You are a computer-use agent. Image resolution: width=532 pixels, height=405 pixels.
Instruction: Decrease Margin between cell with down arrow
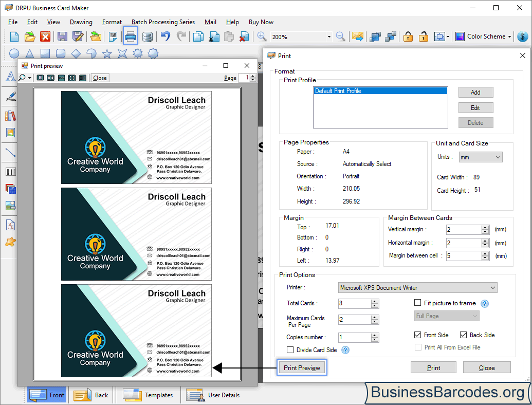click(x=485, y=258)
